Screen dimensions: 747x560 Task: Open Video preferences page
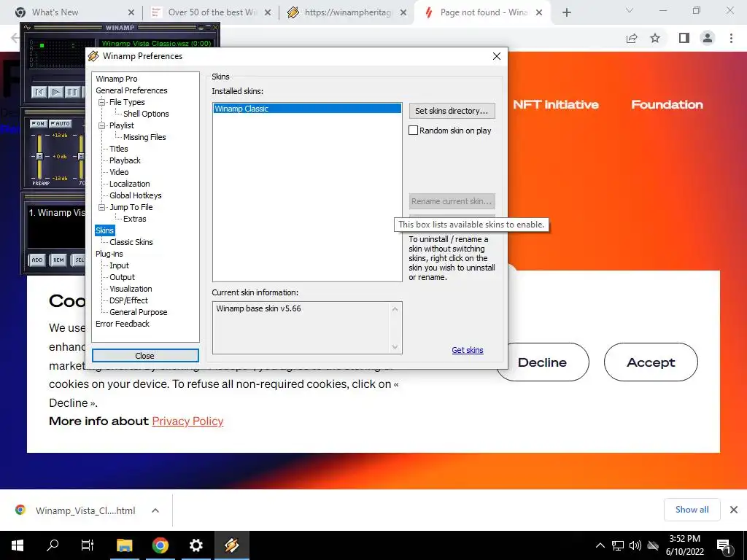point(119,172)
